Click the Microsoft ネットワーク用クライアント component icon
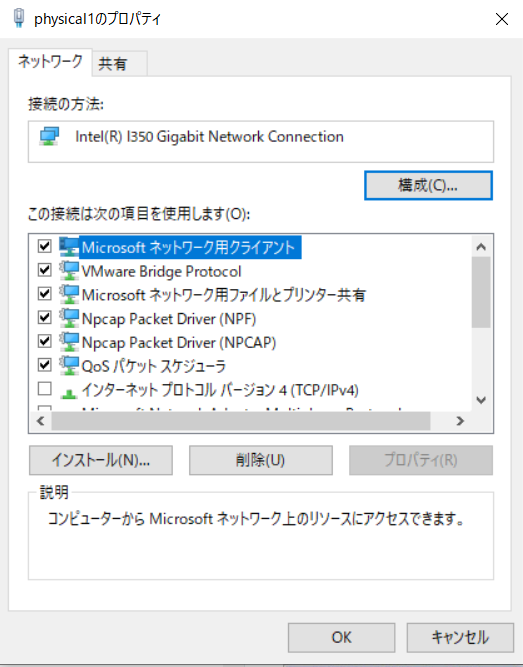523x667 pixels. click(69, 247)
